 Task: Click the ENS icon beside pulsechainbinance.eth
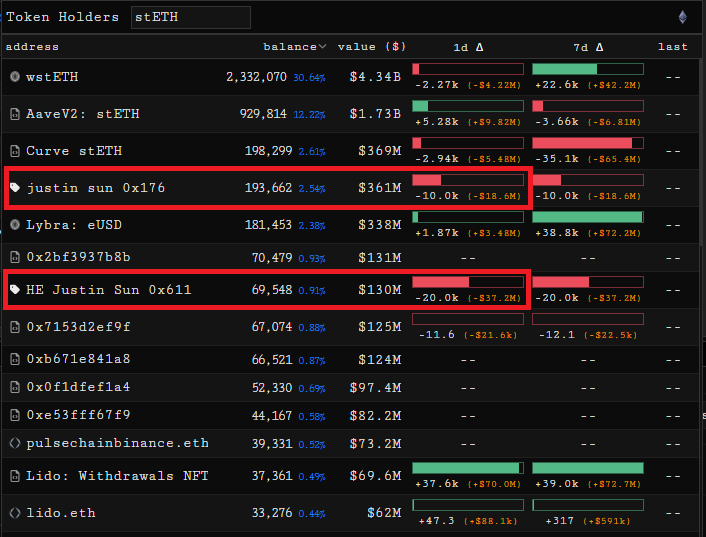pos(14,442)
